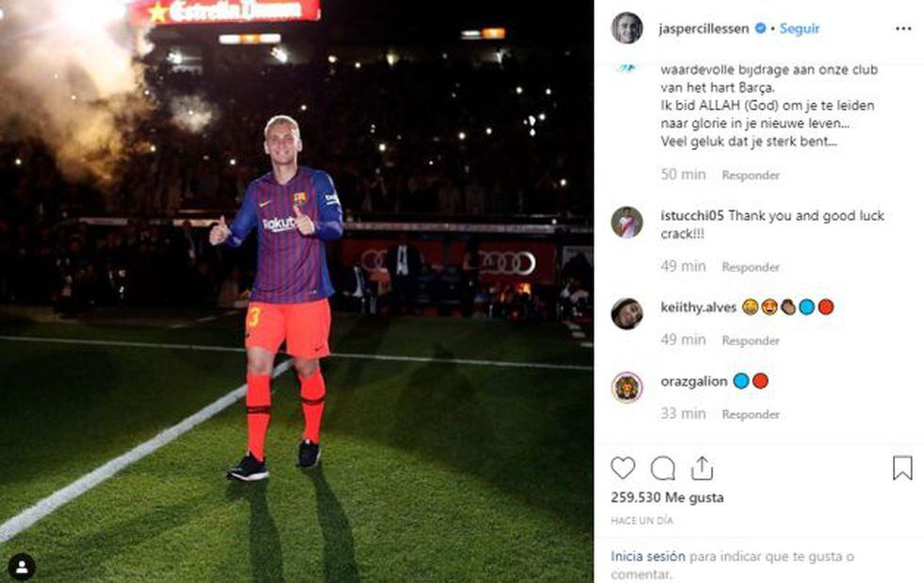
Task: Share the post using the share arrow icon
Action: [x=701, y=468]
